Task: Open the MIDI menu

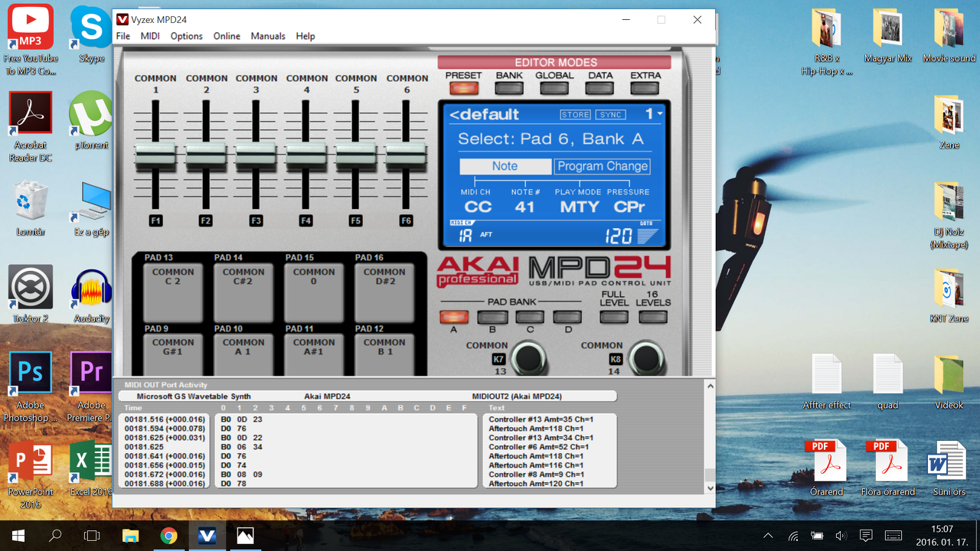Action: (150, 36)
